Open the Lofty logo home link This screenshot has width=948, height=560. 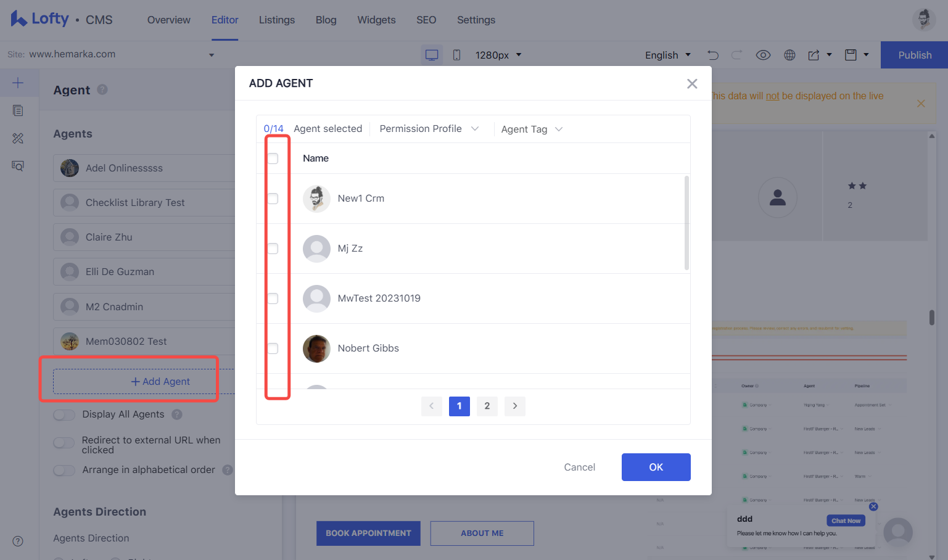click(x=40, y=19)
